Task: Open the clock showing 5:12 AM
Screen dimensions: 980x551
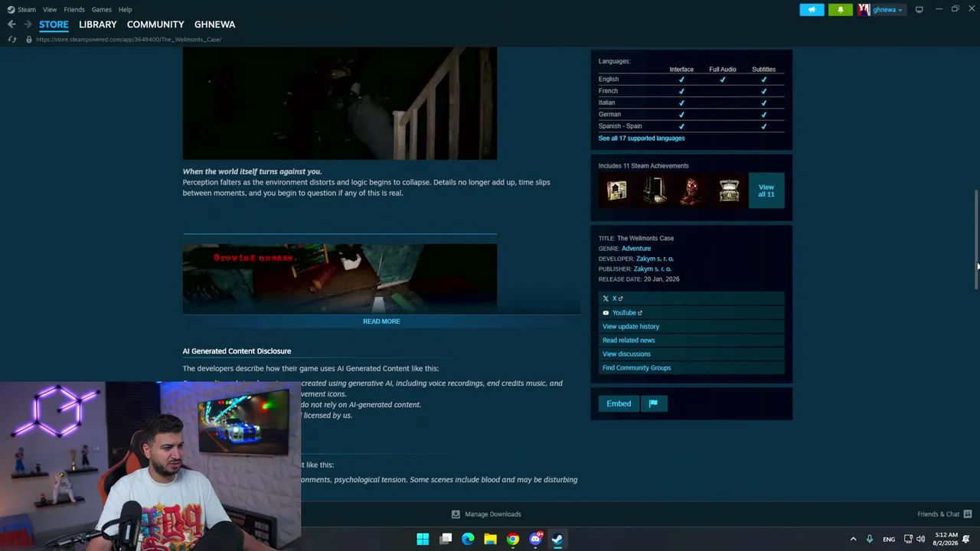Action: click(946, 539)
